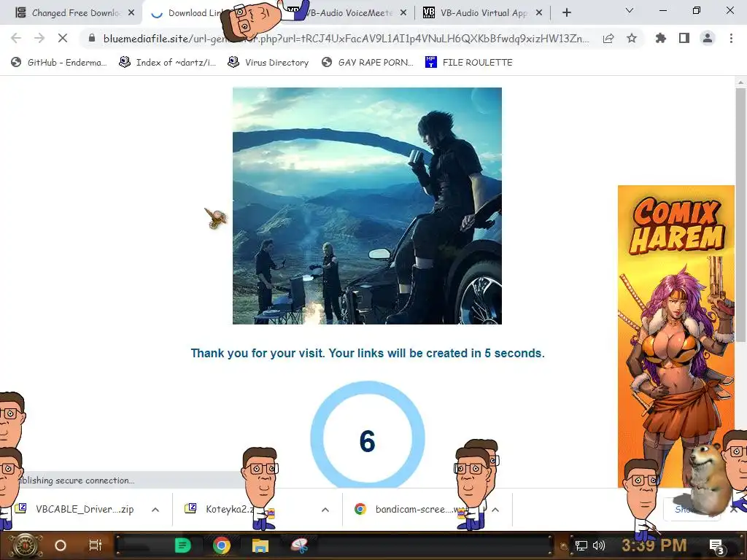Open the Index of ~dartz bookmark
747x560 pixels.
coord(168,63)
